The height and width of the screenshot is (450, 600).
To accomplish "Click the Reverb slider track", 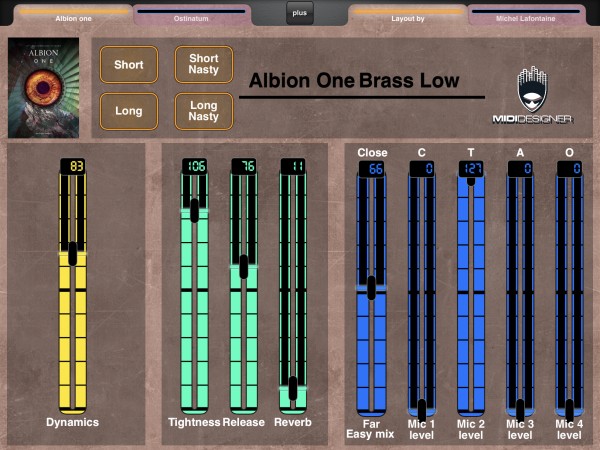I will point(293,294).
